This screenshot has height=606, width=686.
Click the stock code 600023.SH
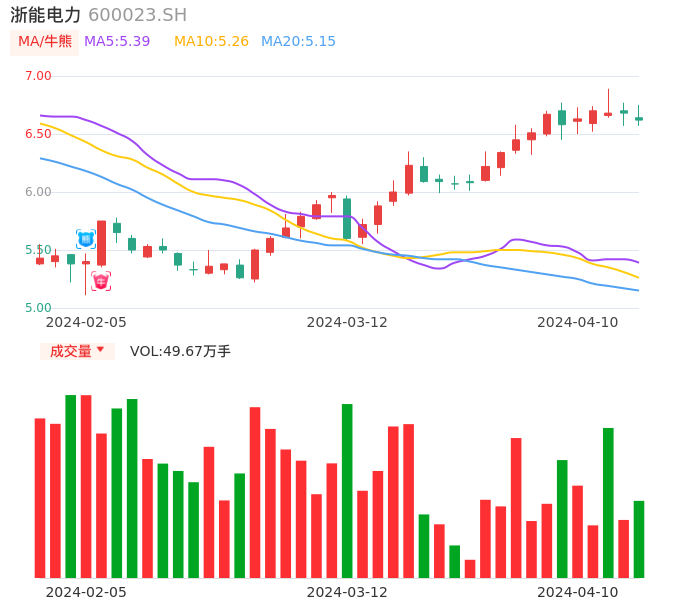[137, 15]
